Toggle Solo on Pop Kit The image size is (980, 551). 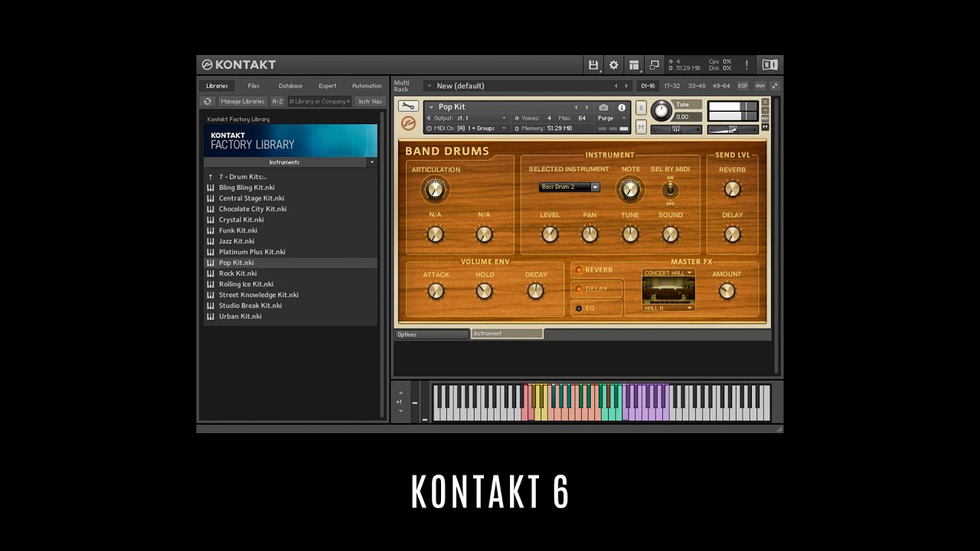click(x=641, y=108)
